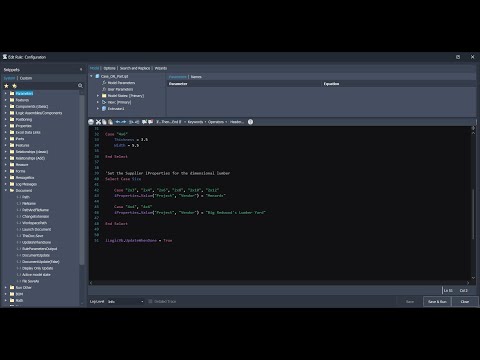Select the PathAndFileName snippet

tap(35, 210)
